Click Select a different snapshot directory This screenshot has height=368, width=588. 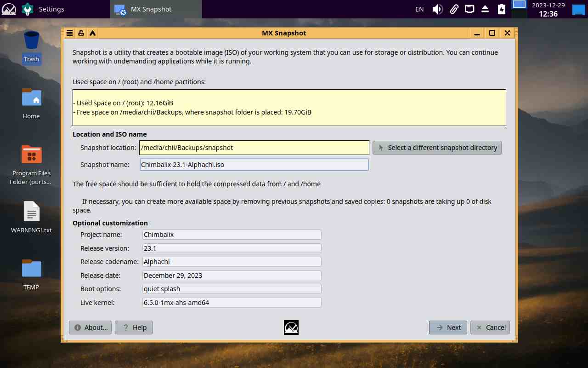coord(437,148)
